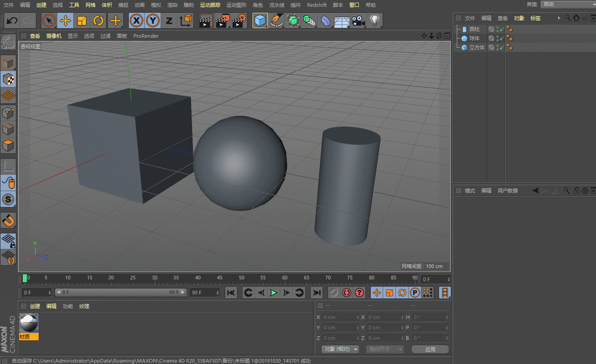The height and width of the screenshot is (364, 596).
Task: Open the 界面 layout dropdown showing 启动
Action: 567,5
